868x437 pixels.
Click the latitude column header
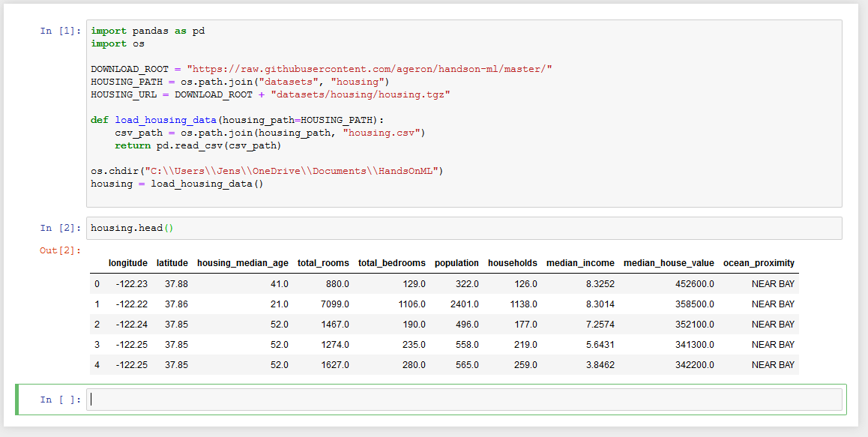point(172,263)
